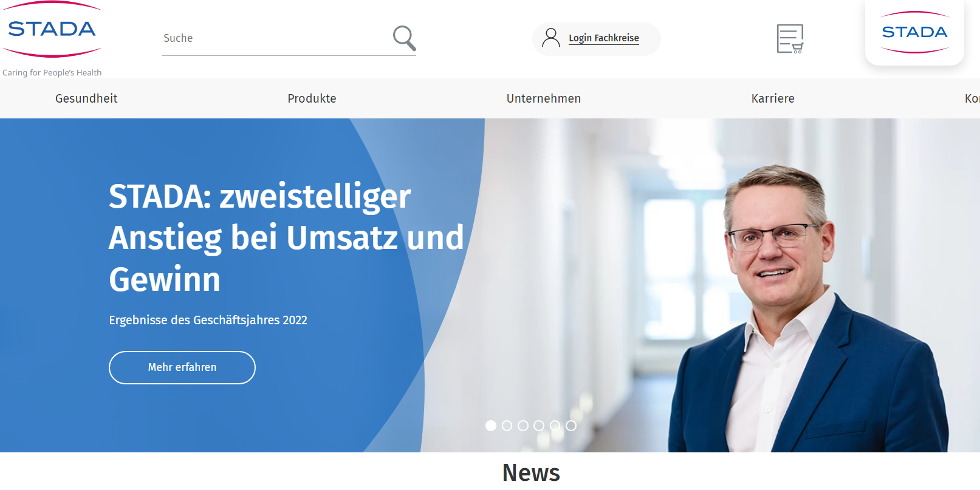Open the shopping list cart icon

click(x=790, y=39)
